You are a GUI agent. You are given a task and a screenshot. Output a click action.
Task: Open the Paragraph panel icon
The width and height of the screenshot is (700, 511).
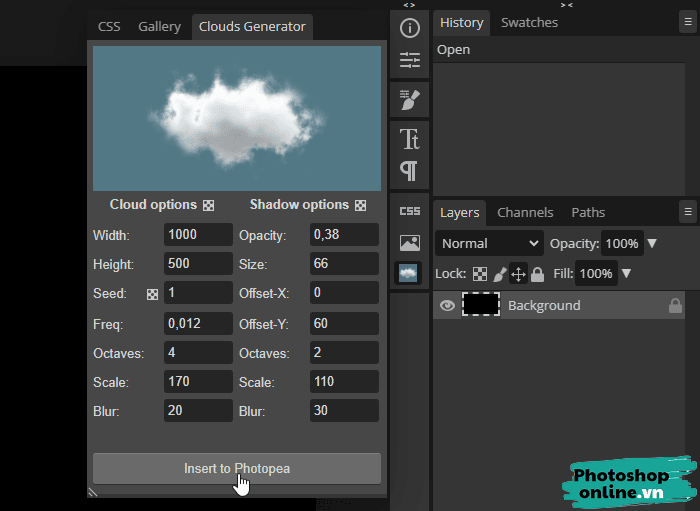point(409,170)
